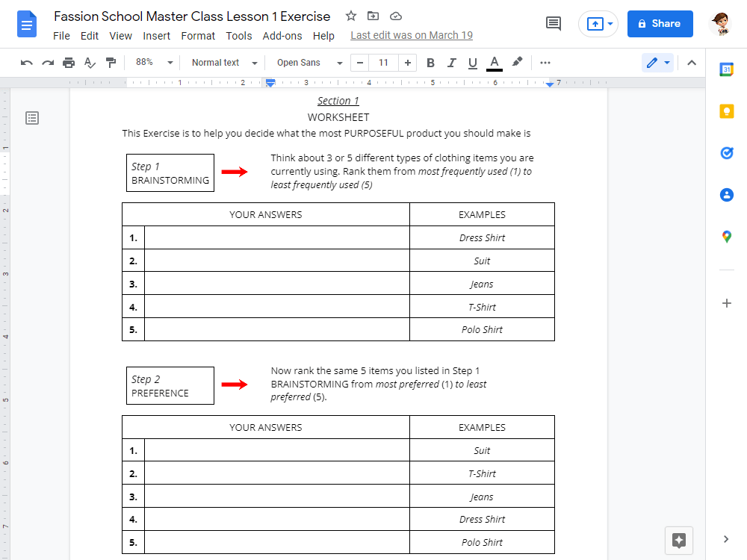
Task: Open the Normal text style dropdown
Action: point(224,63)
